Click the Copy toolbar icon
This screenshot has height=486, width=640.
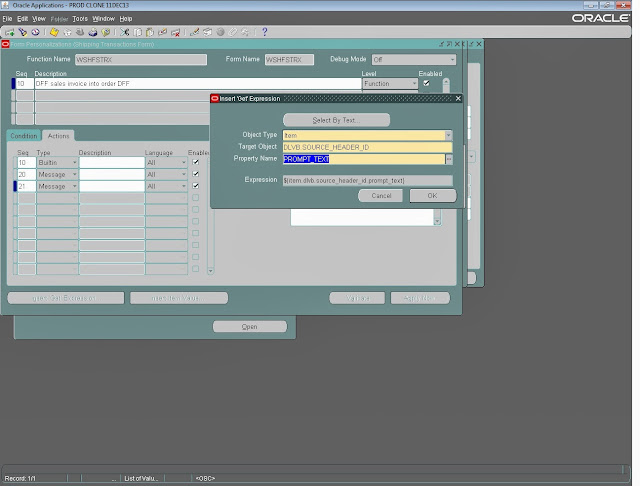[x=138, y=32]
